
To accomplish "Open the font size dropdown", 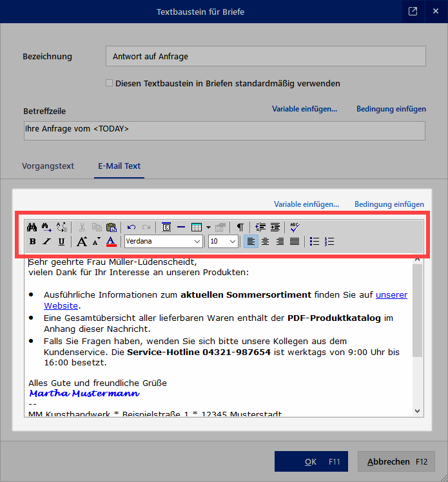I will click(233, 242).
